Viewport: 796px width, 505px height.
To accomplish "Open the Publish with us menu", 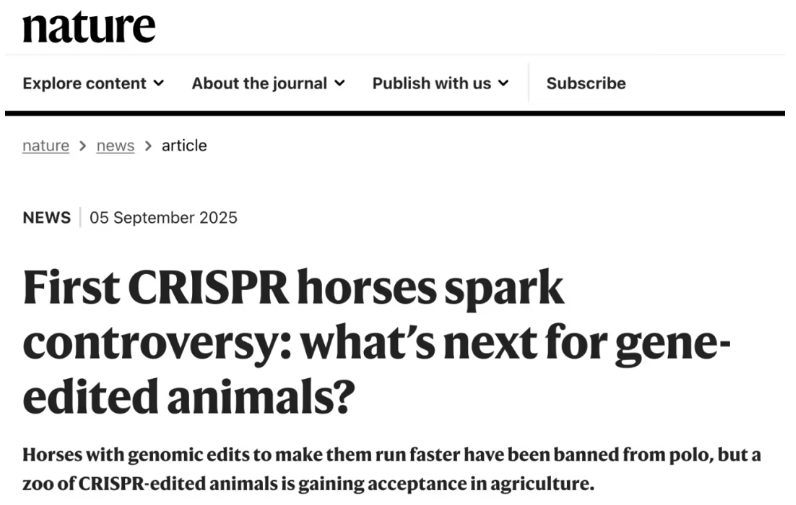I will (441, 83).
